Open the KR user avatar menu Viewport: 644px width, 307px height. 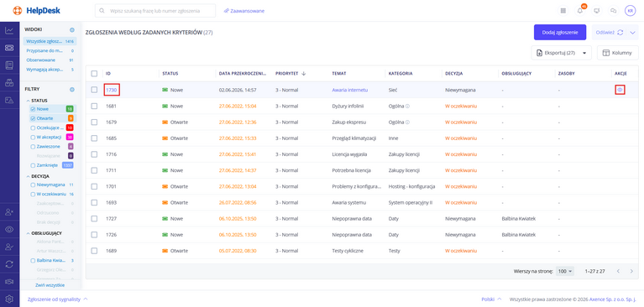[630, 11]
